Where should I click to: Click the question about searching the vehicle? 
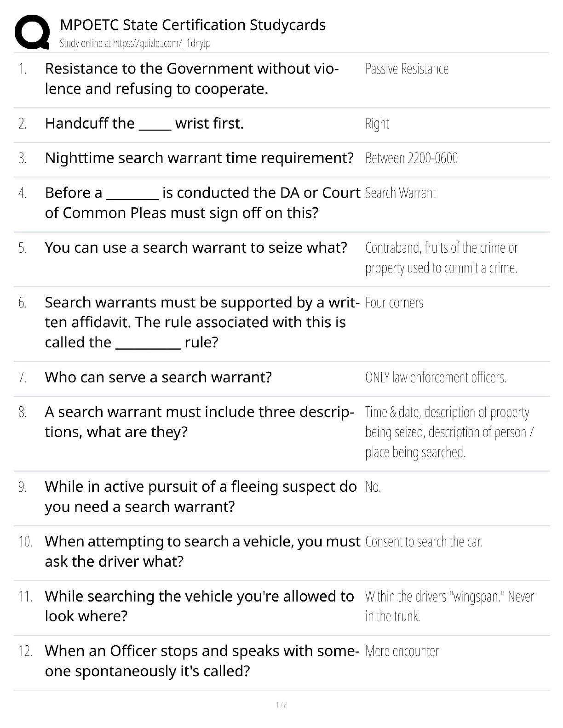click(199, 606)
